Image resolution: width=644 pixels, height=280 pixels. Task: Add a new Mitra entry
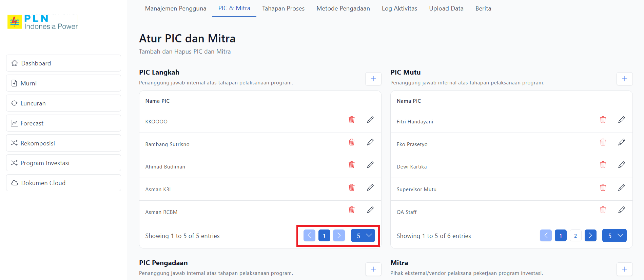624,269
